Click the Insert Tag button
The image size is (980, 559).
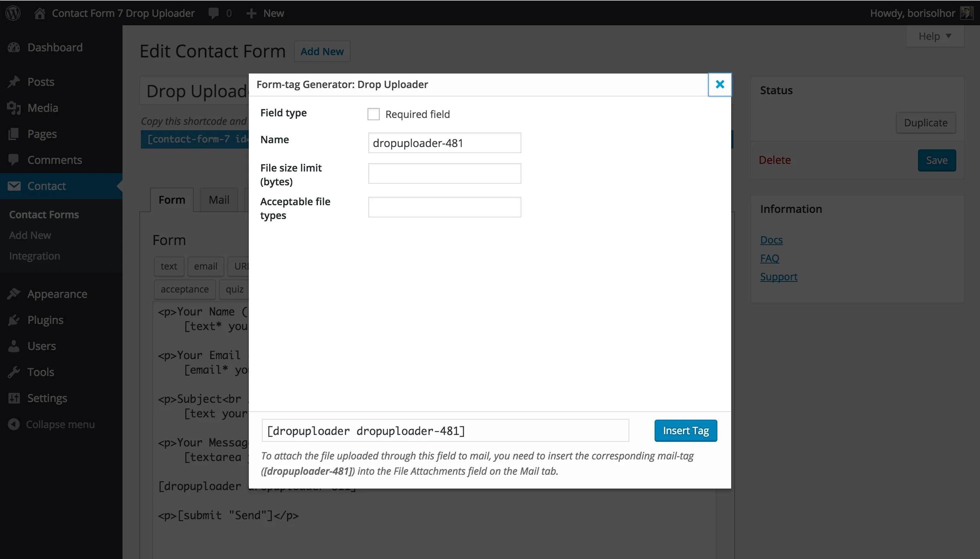[x=685, y=430]
